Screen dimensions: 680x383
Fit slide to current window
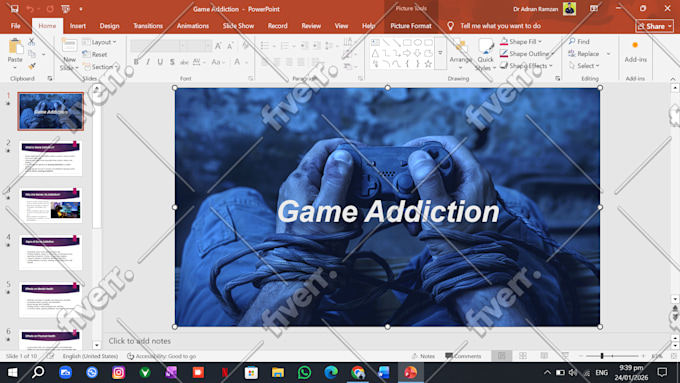tap(673, 356)
